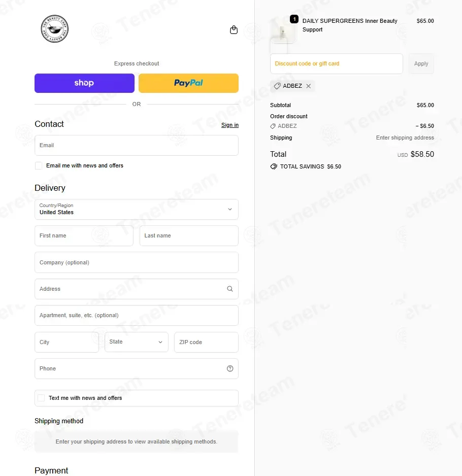Click the ADBEZ order discount tag icon

(x=273, y=126)
